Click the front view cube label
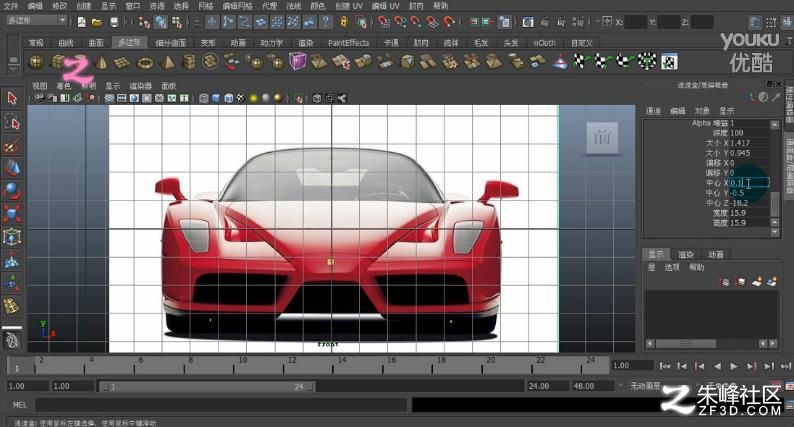Viewport: 794px width, 427px height. point(602,138)
